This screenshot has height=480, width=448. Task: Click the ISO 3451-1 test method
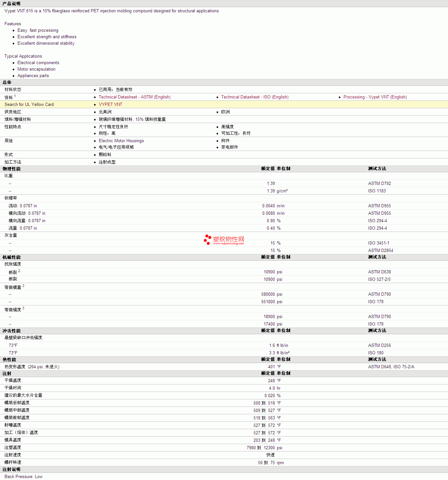click(379, 243)
